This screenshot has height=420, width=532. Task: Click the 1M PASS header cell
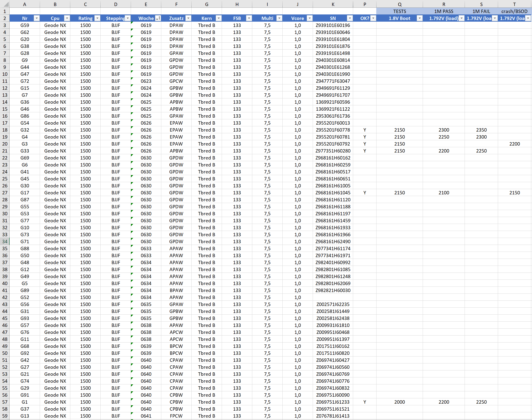click(x=444, y=11)
